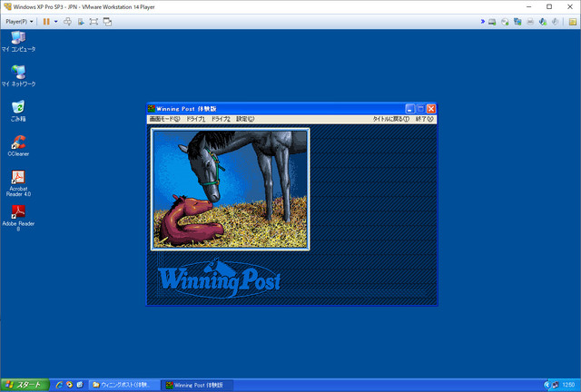Click the show desktop quick launch icon

tap(80, 385)
